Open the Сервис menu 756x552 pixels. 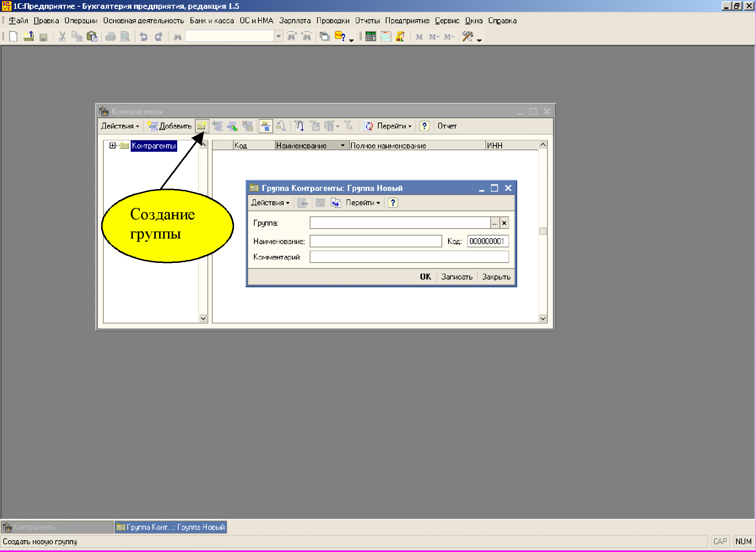[447, 21]
